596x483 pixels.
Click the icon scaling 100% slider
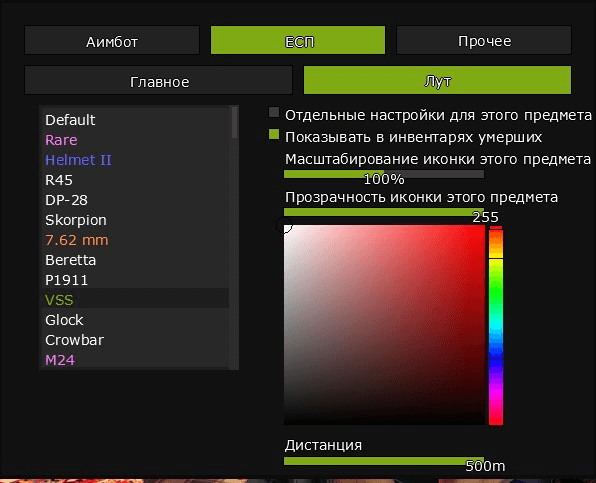[x=384, y=174]
